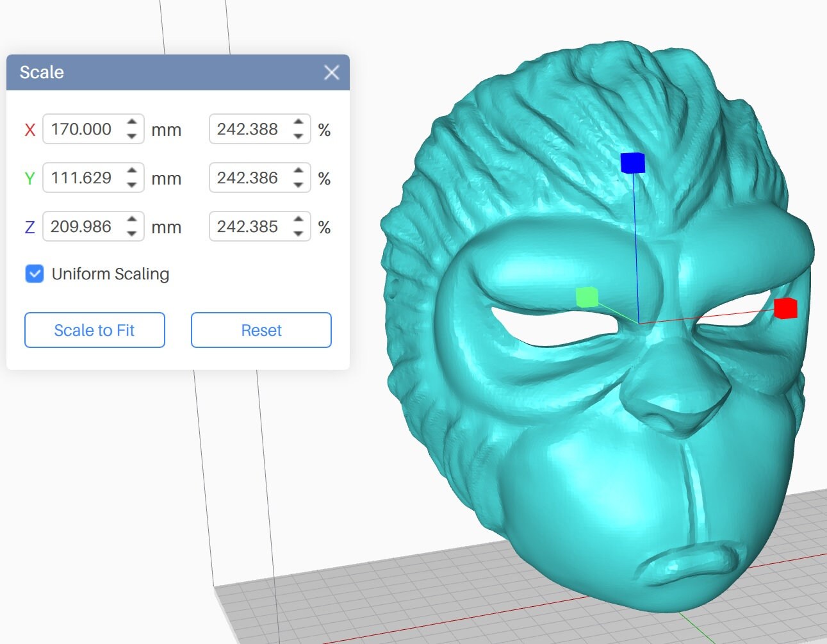Click the Scale dialog title bar
The height and width of the screenshot is (644, 827).
(128, 72)
